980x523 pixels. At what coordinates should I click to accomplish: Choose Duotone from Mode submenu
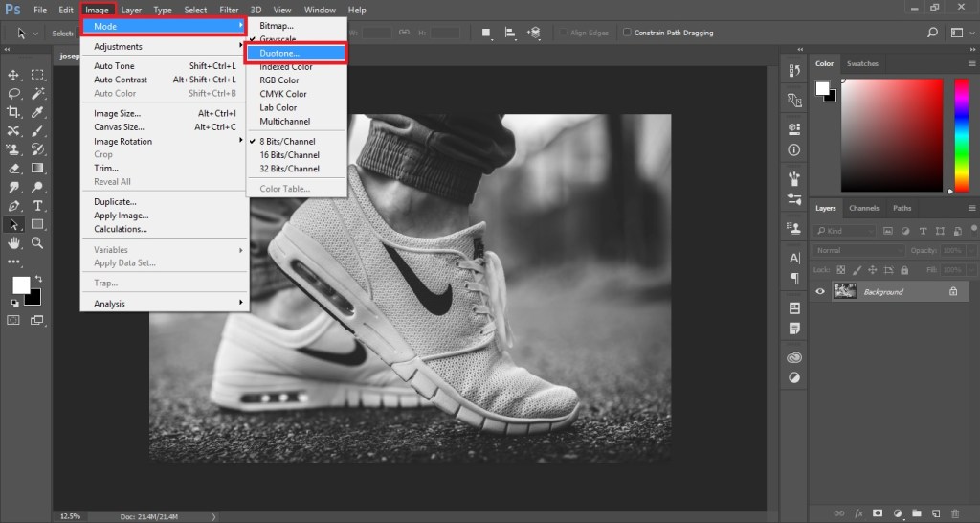click(297, 54)
